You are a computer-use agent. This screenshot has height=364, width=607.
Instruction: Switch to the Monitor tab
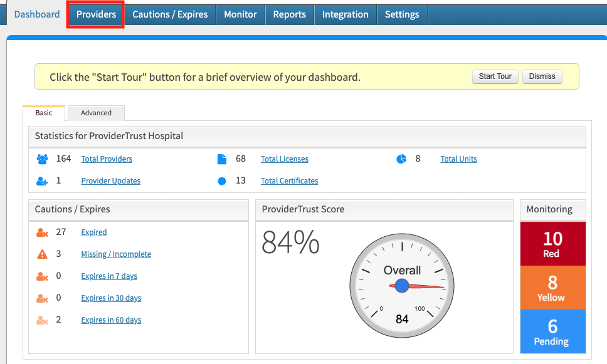tap(240, 14)
